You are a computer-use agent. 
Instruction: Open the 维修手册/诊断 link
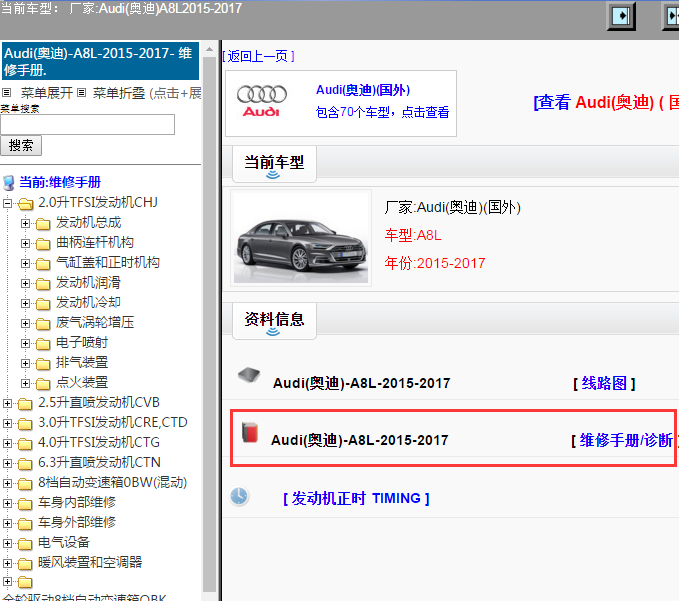pos(624,440)
